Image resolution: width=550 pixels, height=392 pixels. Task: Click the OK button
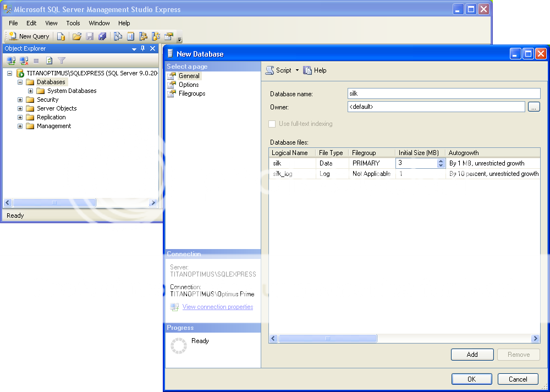(x=472, y=379)
